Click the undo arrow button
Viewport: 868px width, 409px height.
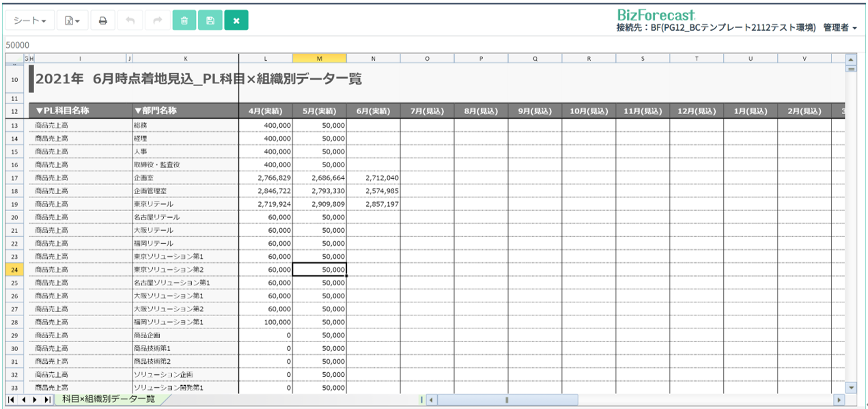(x=130, y=20)
